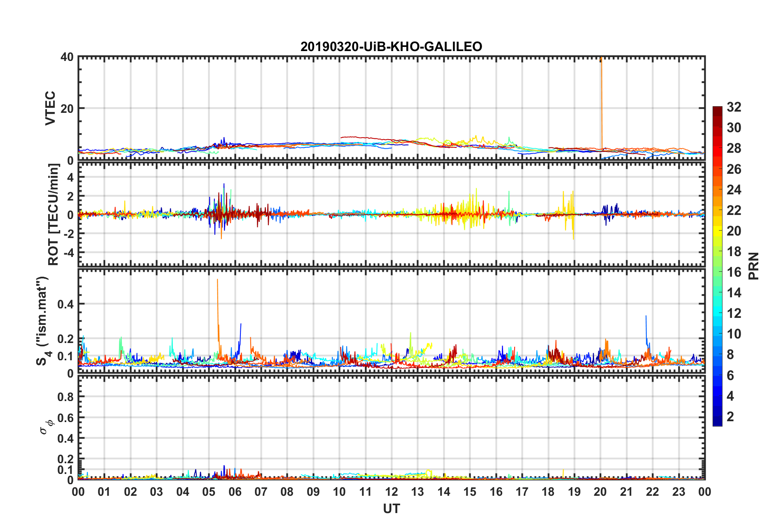Click the 11 hour tick on the UT axis
The height and width of the screenshot is (532, 783).
point(366,492)
